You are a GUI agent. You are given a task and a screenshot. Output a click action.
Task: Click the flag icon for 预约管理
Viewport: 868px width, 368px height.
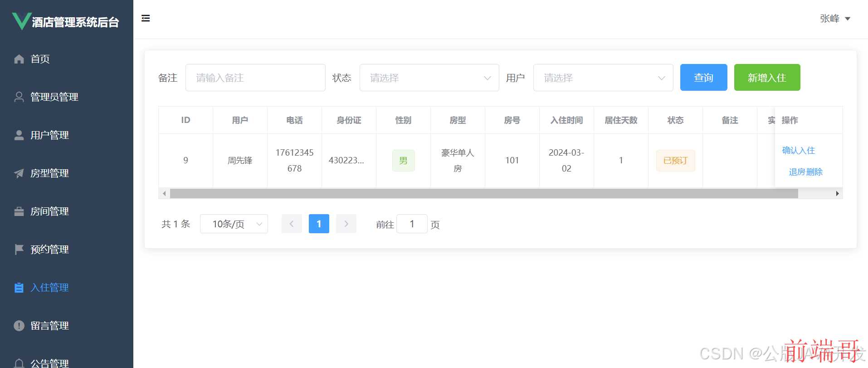19,250
